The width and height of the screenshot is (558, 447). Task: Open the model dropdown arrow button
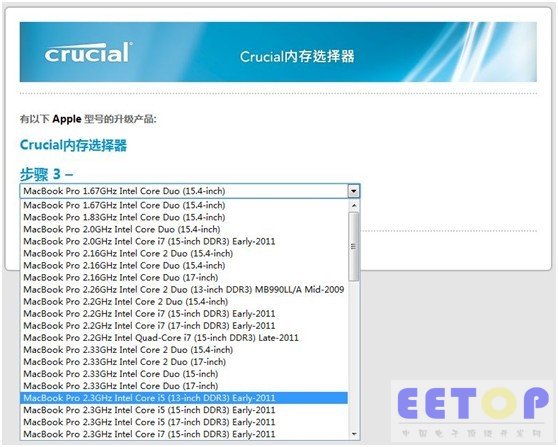coord(353,191)
